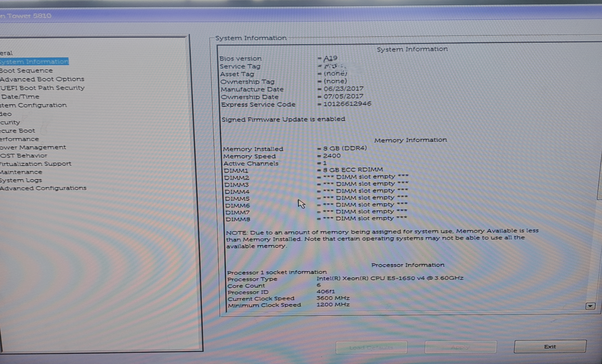Collapse the General category
602x364 pixels.
(6, 53)
